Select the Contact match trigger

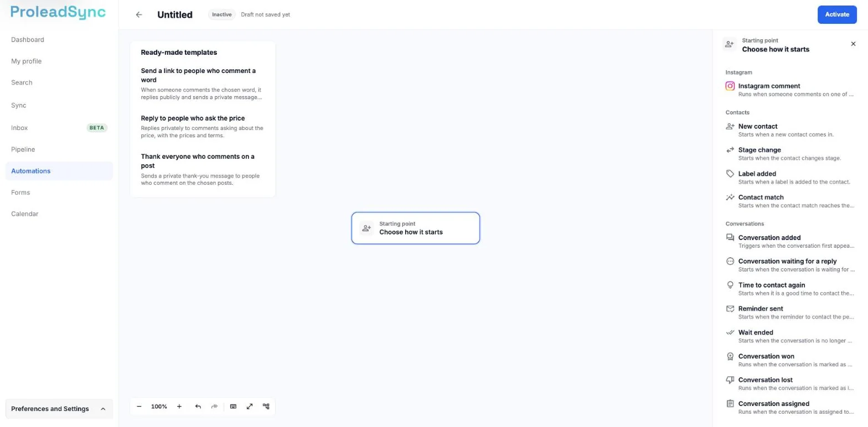click(x=790, y=201)
